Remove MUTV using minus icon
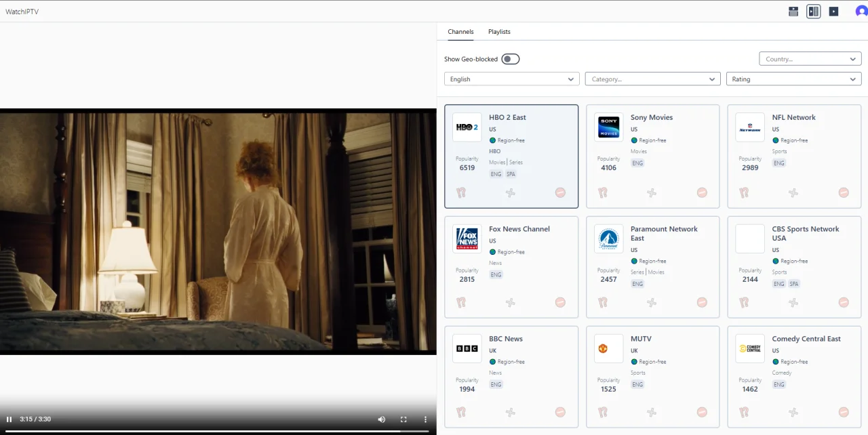 coord(702,412)
